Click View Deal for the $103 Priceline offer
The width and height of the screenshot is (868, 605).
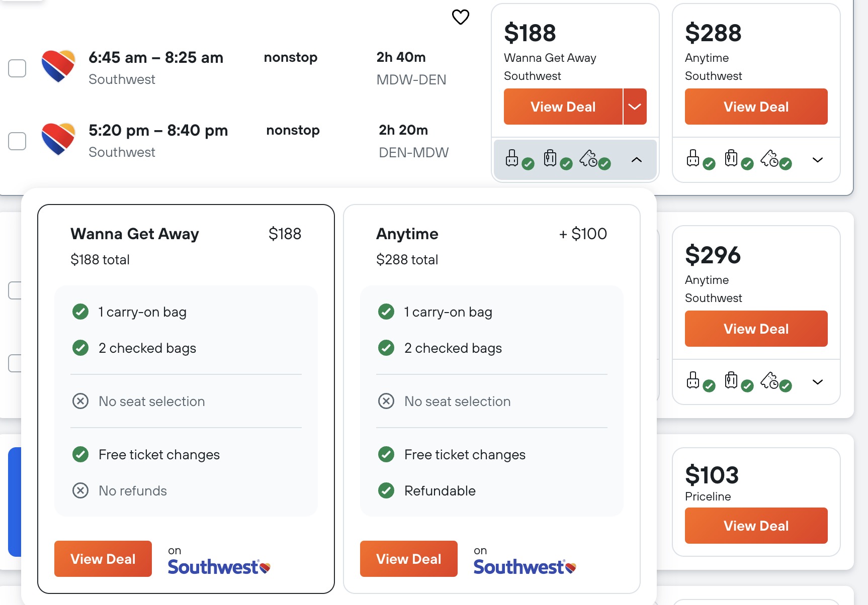(755, 526)
